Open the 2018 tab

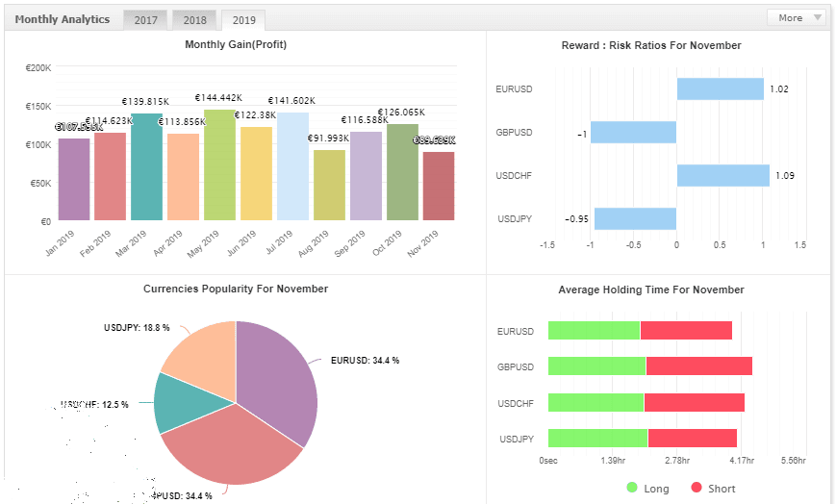[x=194, y=19]
